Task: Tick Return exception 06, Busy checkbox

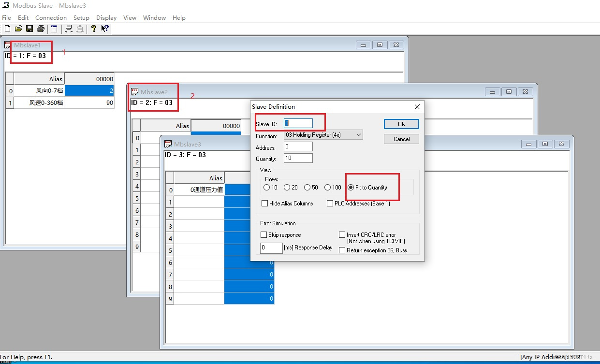Action: [x=342, y=250]
